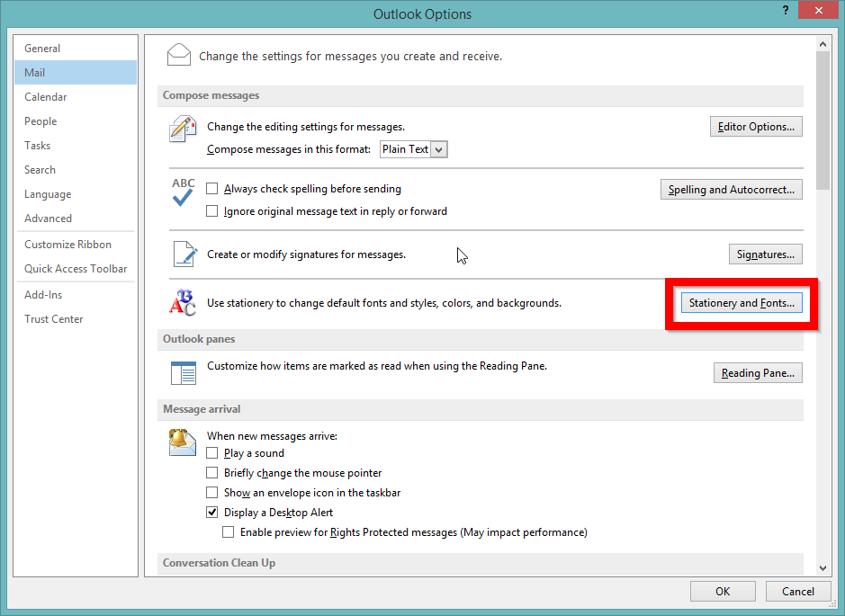
Task: Click the Reading Pane document icon
Action: coord(182,372)
